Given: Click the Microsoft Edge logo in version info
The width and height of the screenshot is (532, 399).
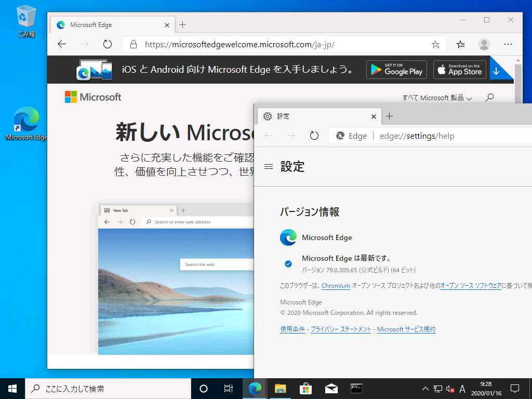Looking at the screenshot, I should point(288,237).
